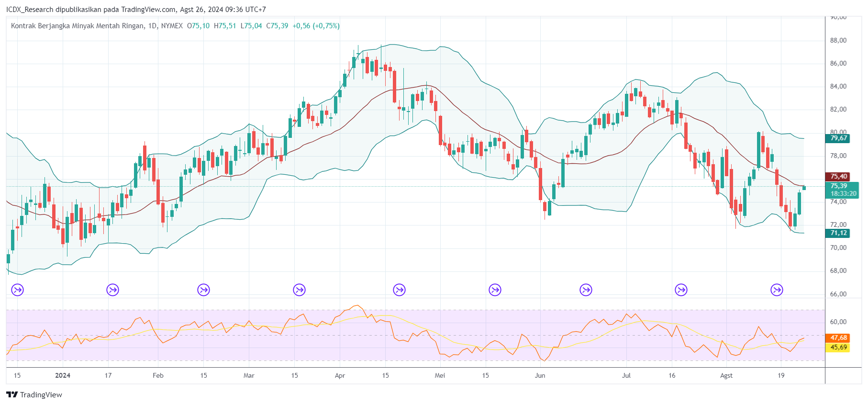Image resolution: width=868 pixels, height=405 pixels.
Task: Click the change value +0,56 (+0,75%)
Action: tap(316, 26)
